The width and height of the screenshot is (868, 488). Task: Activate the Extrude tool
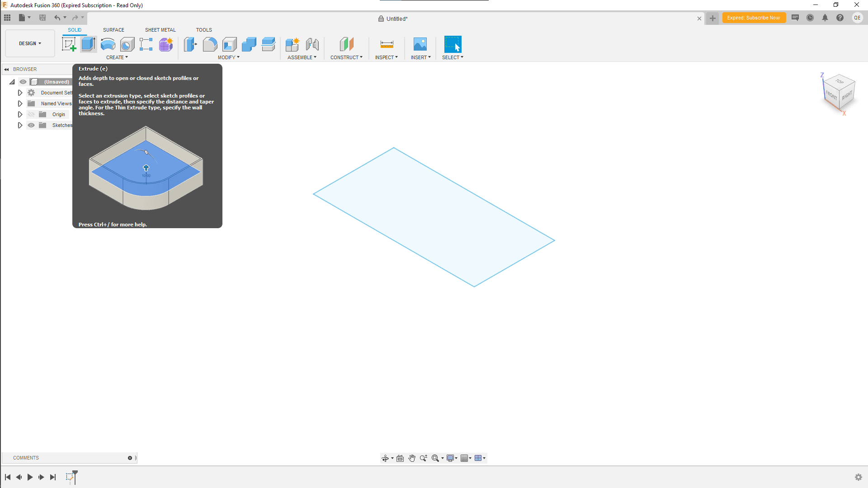(x=88, y=44)
